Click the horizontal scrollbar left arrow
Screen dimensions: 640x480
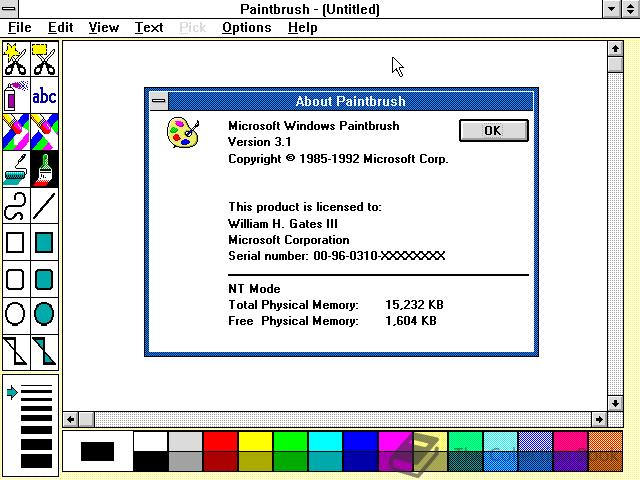[x=71, y=419]
